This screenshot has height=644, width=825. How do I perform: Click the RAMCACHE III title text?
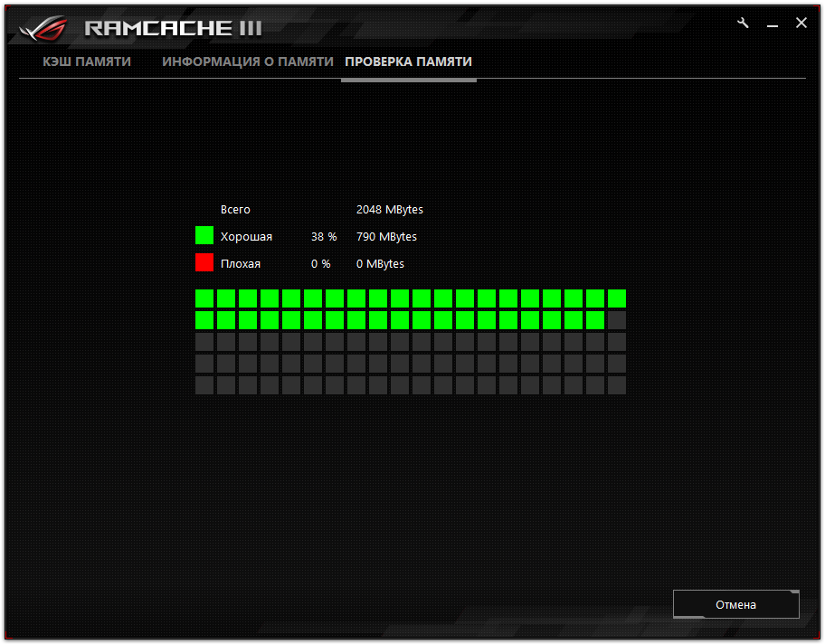pyautogui.click(x=173, y=28)
